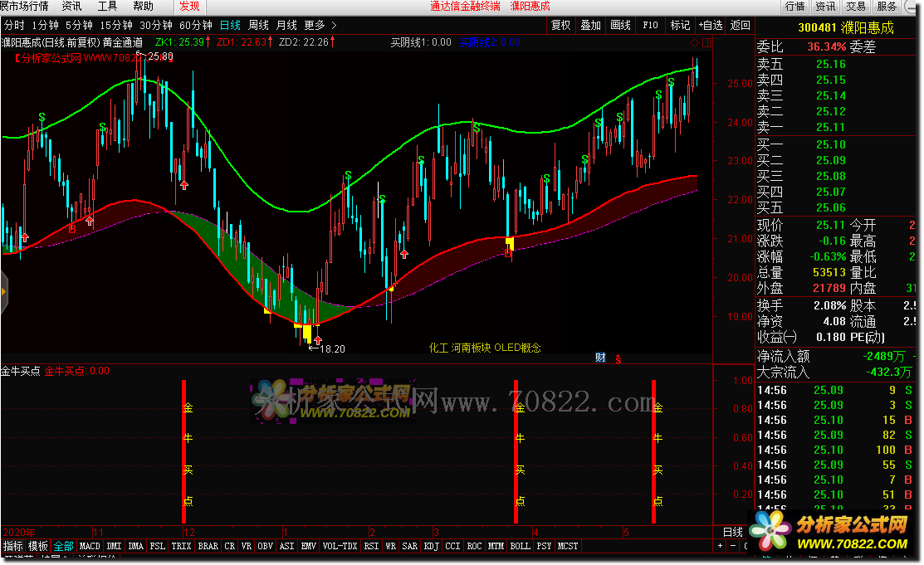The width and height of the screenshot is (924, 565).
Task: Select the 全部 indicator filter
Action: [64, 546]
